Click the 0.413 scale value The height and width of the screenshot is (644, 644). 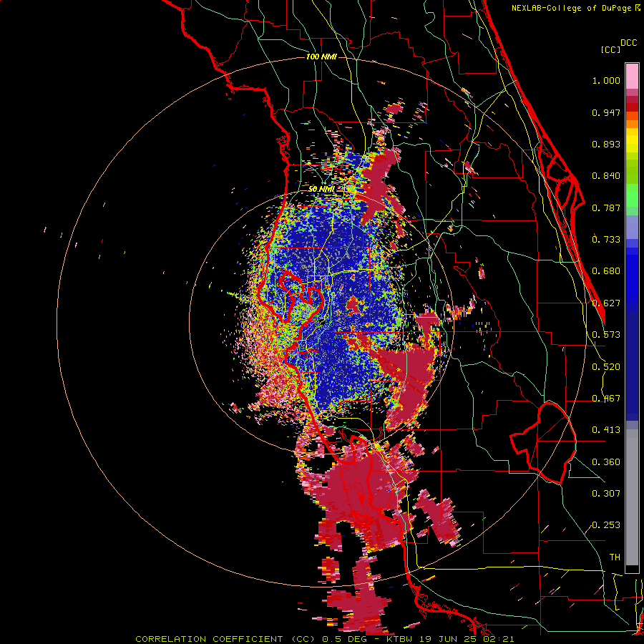pos(606,430)
